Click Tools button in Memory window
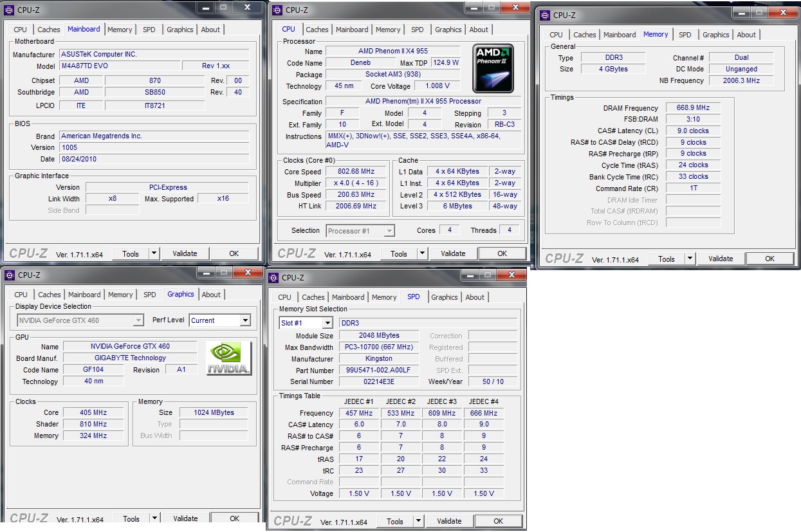 (x=667, y=259)
